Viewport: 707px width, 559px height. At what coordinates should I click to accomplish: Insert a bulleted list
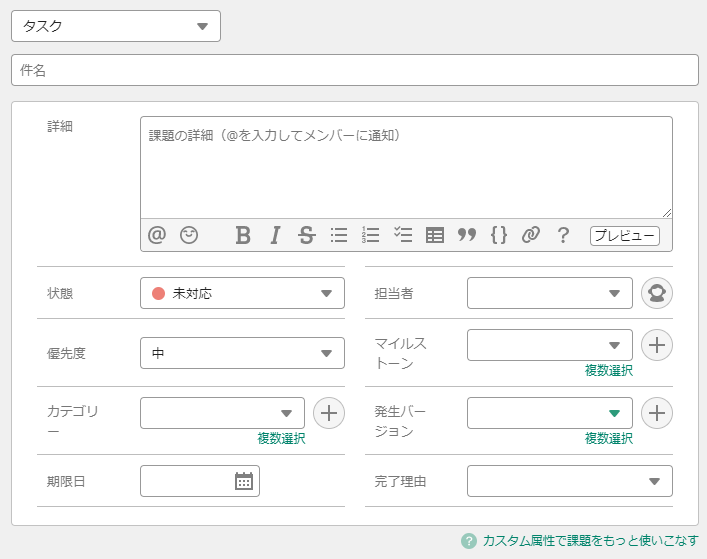coord(339,235)
